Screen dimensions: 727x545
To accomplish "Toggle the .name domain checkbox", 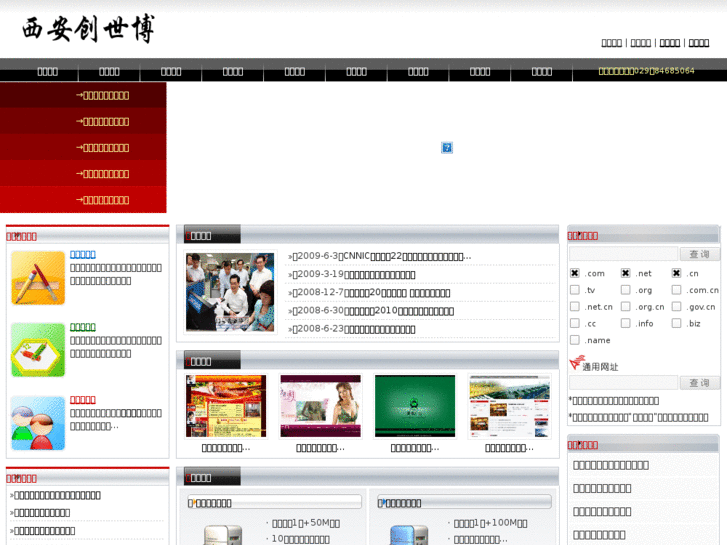I will [x=575, y=340].
